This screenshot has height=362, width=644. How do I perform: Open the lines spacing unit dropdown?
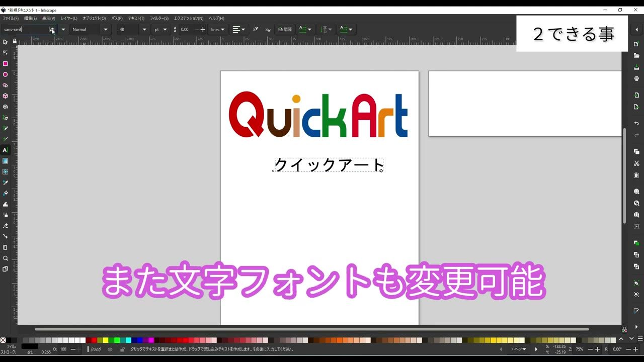click(218, 30)
